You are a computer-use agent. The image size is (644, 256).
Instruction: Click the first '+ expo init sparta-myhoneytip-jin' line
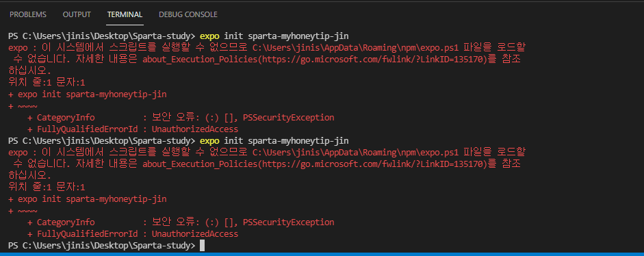pyautogui.click(x=88, y=94)
